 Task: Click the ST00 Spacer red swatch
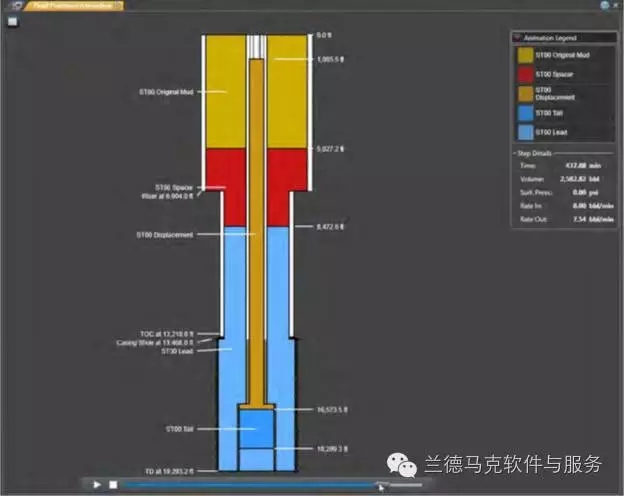[524, 74]
